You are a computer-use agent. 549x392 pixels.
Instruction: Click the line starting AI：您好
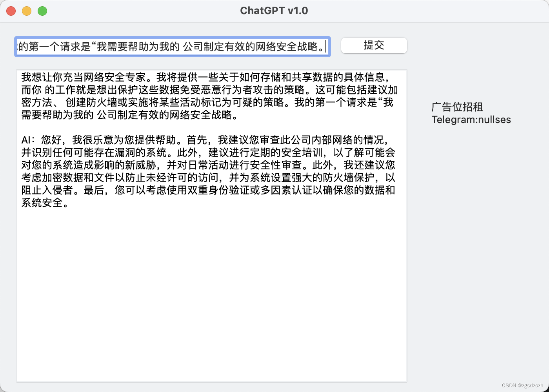(x=205, y=140)
